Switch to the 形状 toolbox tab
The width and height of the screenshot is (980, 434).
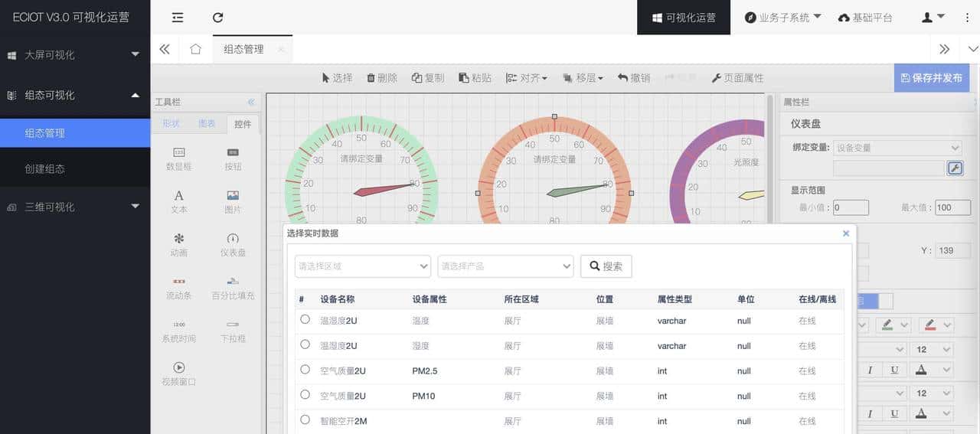(171, 124)
